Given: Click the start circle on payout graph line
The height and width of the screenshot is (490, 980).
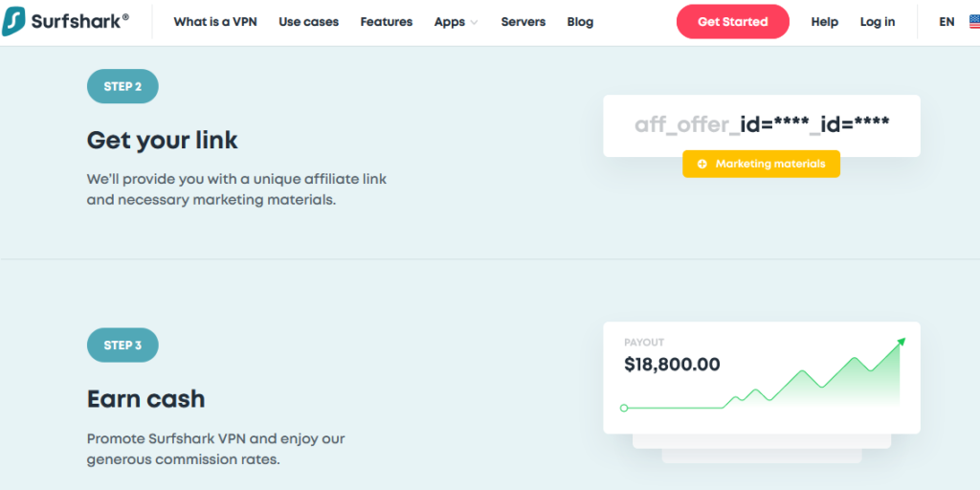Looking at the screenshot, I should [624, 408].
